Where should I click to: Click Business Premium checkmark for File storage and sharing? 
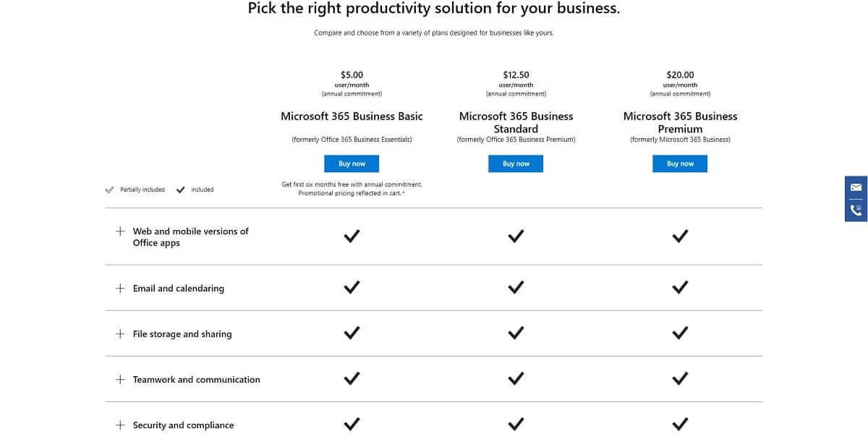pyautogui.click(x=680, y=333)
